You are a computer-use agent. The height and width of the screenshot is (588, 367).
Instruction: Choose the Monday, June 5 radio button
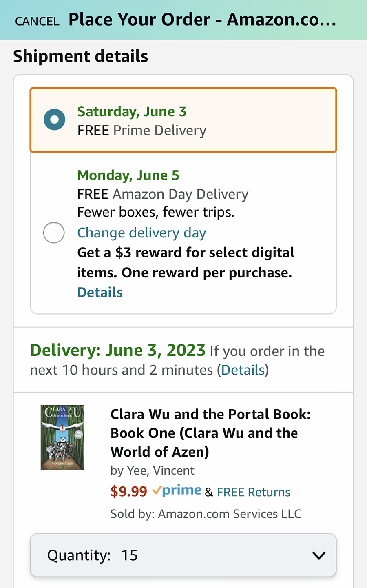click(x=54, y=233)
